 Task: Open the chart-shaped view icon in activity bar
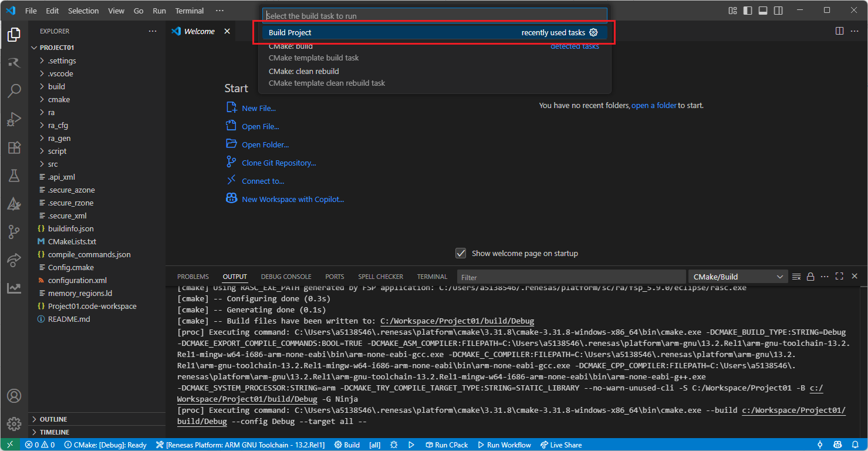pyautogui.click(x=14, y=288)
